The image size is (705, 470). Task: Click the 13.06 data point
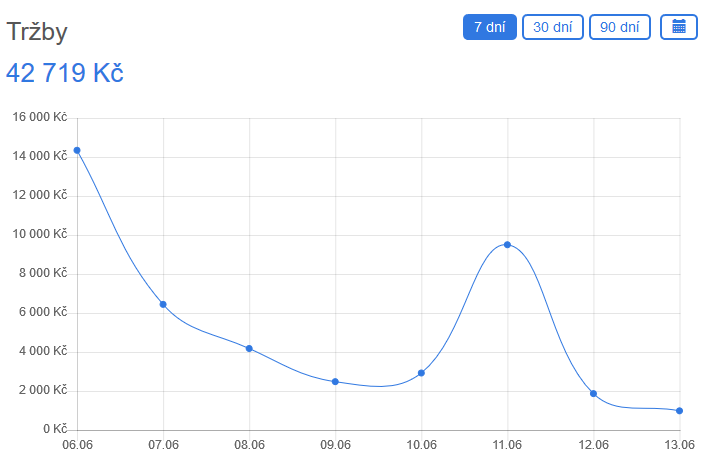coord(680,410)
